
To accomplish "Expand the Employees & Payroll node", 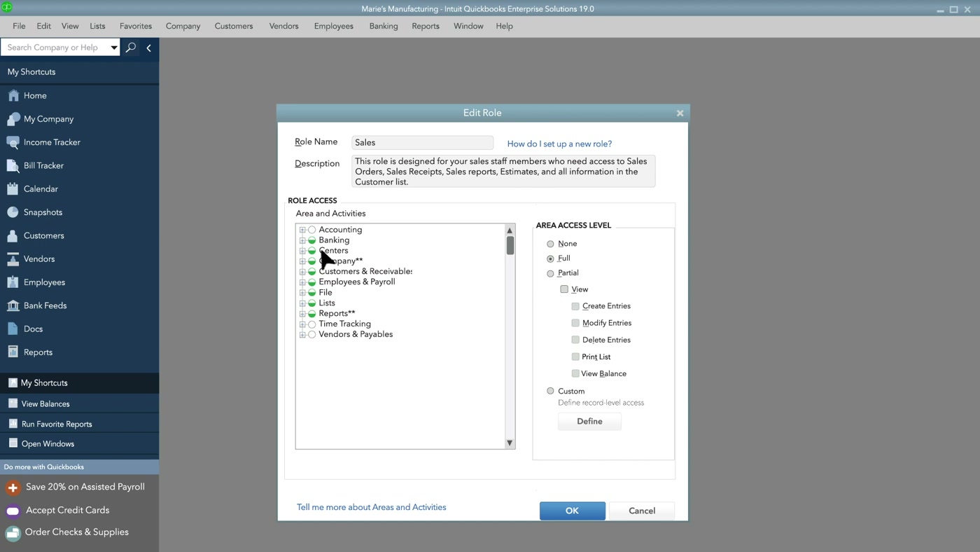I will click(x=302, y=282).
